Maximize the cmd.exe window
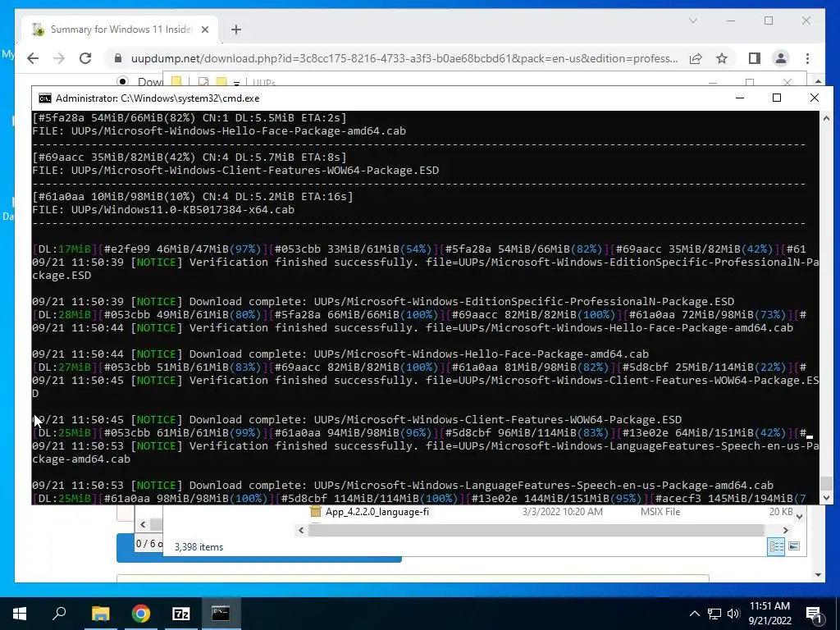The image size is (840, 630). coord(777,98)
